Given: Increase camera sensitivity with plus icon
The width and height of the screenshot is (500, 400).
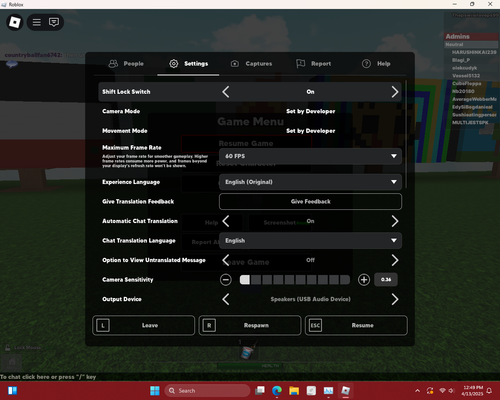Looking at the screenshot, I should tap(364, 280).
